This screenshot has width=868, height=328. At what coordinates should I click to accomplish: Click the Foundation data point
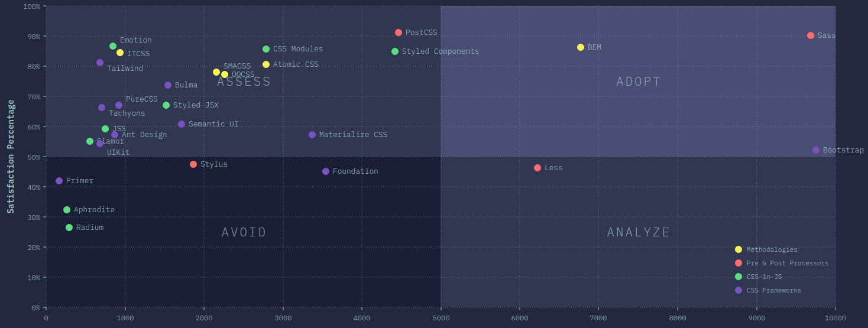[326, 171]
